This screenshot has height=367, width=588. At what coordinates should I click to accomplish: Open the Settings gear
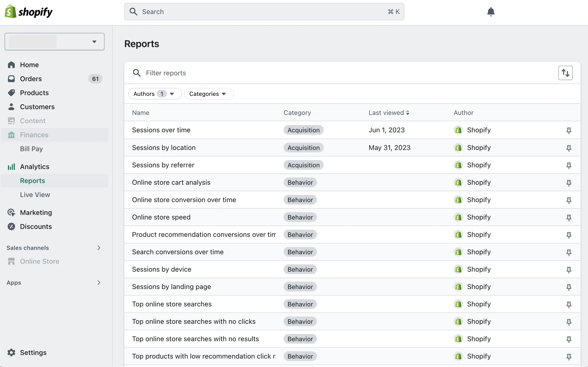(x=11, y=353)
